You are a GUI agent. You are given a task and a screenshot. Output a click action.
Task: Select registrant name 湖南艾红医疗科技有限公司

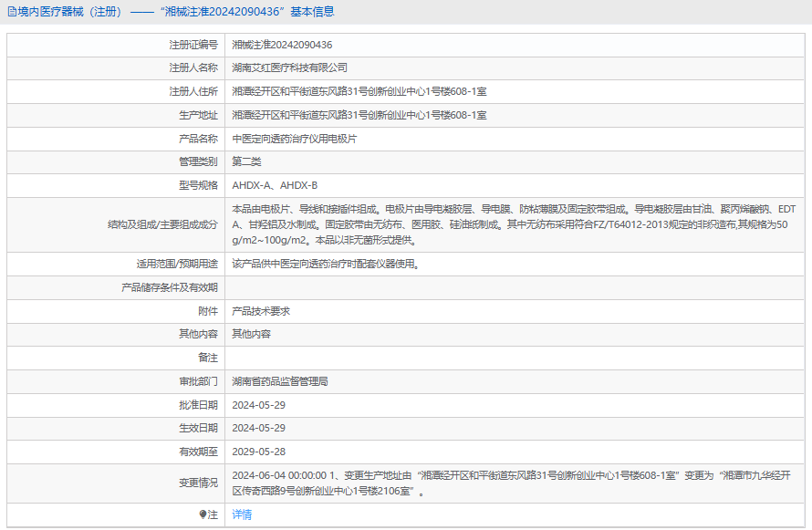point(289,68)
